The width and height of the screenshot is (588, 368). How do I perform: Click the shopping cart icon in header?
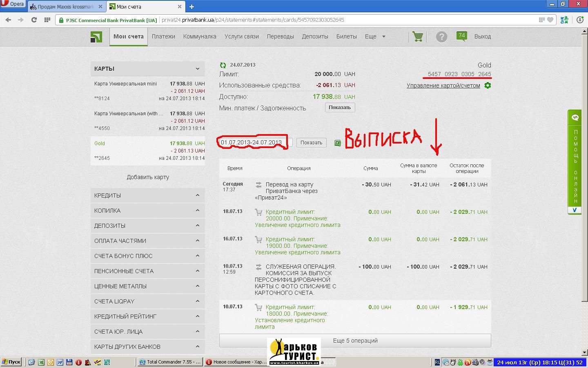pos(417,37)
